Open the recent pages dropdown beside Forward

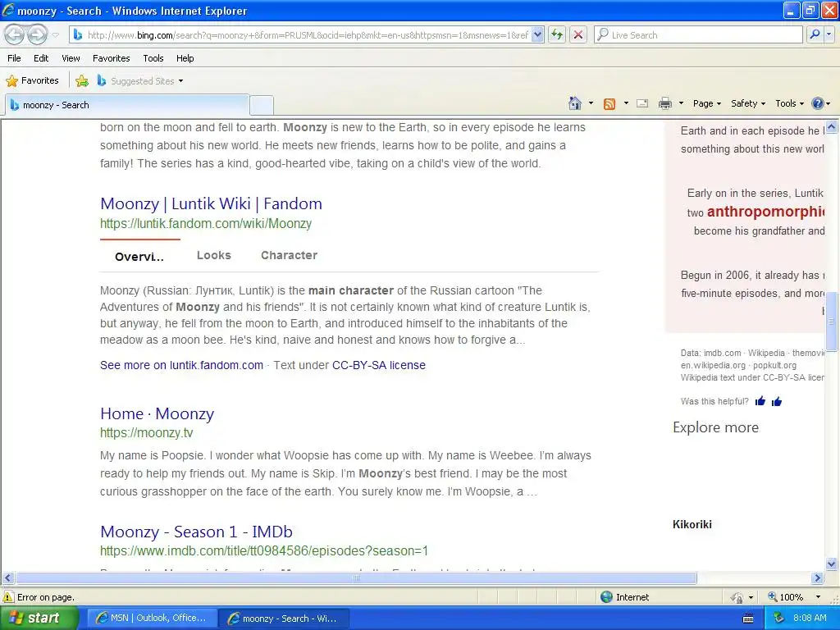coord(55,35)
